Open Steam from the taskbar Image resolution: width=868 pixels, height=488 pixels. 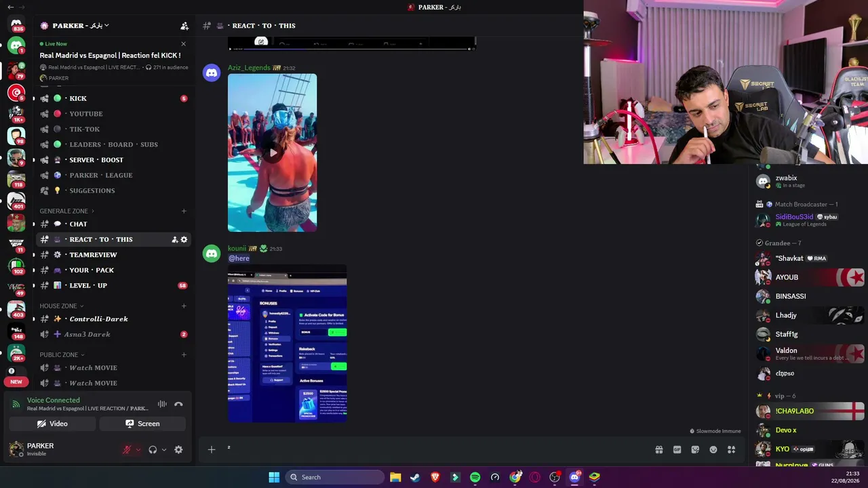[415, 477]
